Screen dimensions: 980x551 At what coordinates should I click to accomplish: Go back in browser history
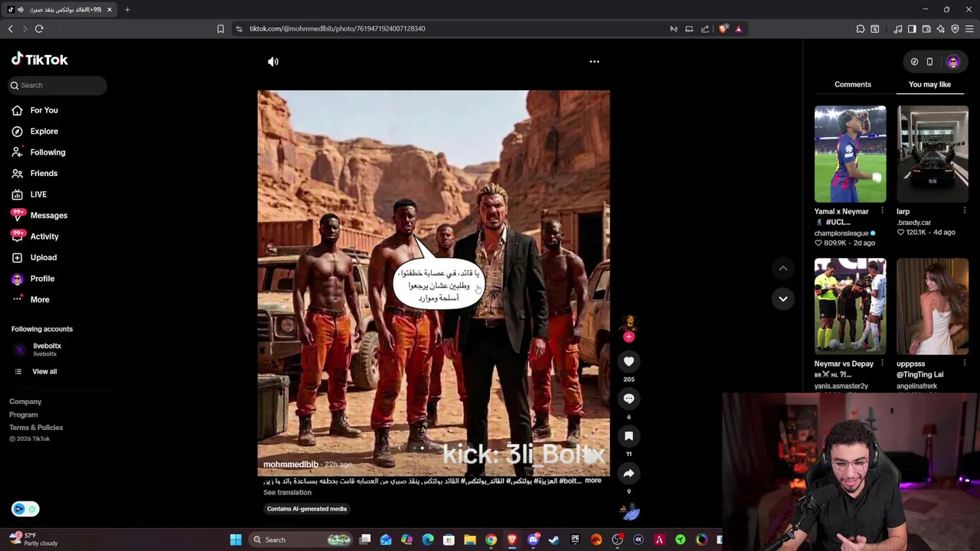point(10,28)
